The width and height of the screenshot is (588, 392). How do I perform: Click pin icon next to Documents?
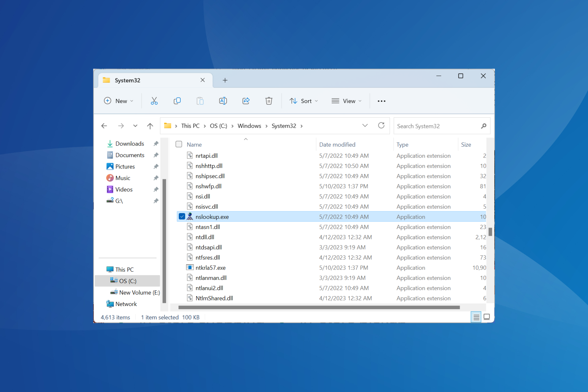(x=156, y=155)
